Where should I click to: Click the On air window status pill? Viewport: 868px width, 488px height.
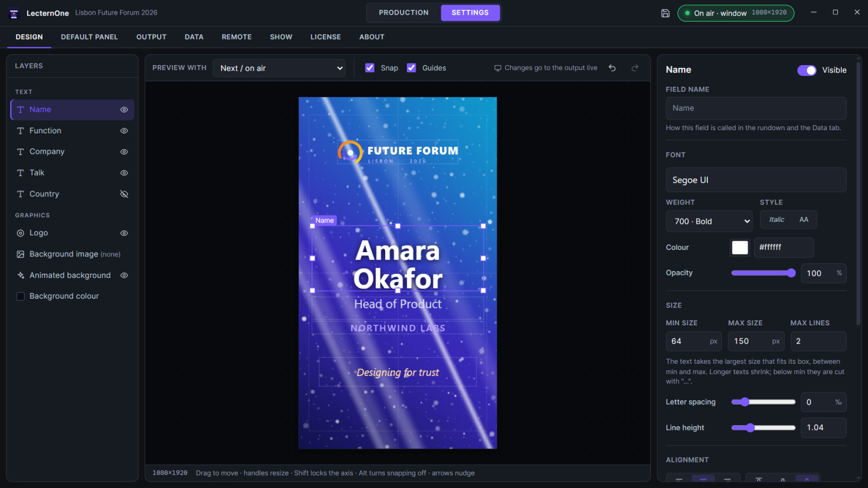click(x=736, y=13)
